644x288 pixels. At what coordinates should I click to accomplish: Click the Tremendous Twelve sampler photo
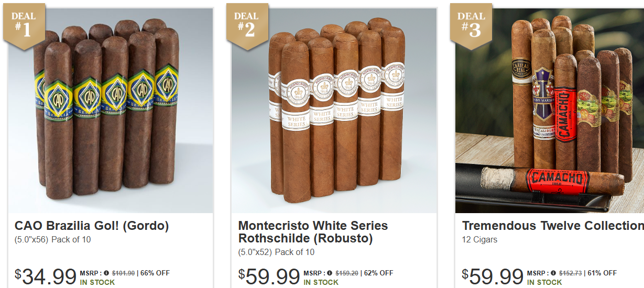click(550, 110)
